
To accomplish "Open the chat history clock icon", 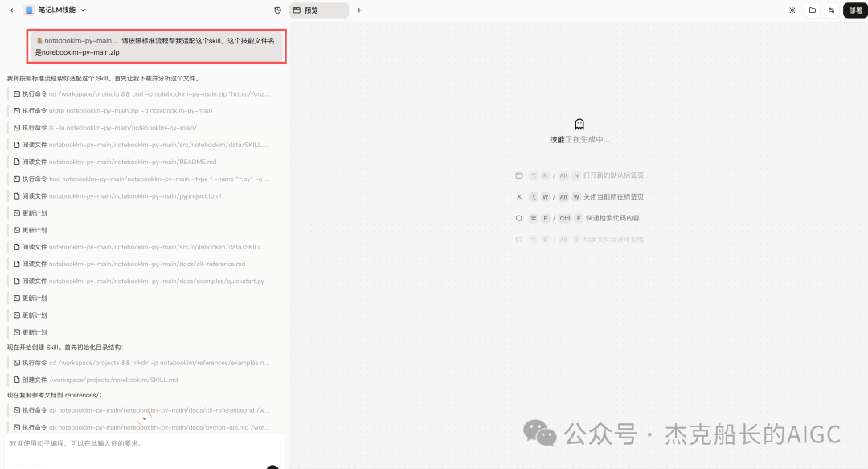I will (278, 10).
